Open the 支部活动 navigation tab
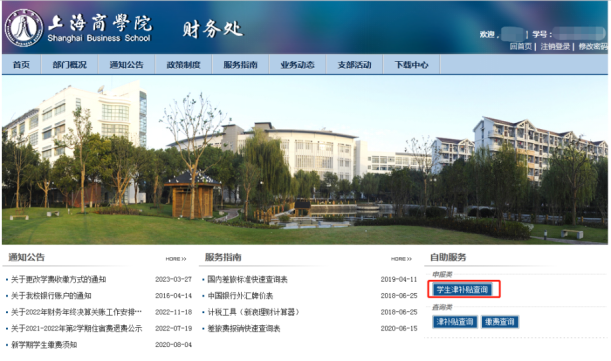This screenshot has width=611, height=361. click(x=354, y=64)
